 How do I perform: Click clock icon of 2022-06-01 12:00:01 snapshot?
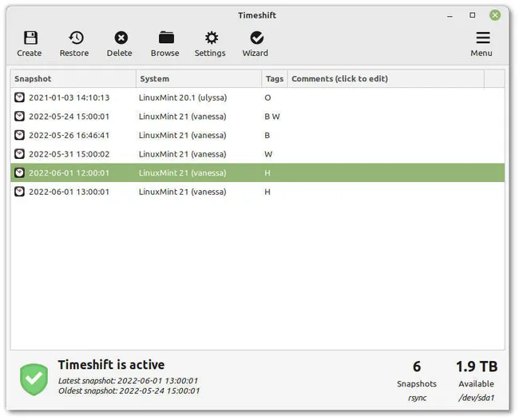pos(19,172)
